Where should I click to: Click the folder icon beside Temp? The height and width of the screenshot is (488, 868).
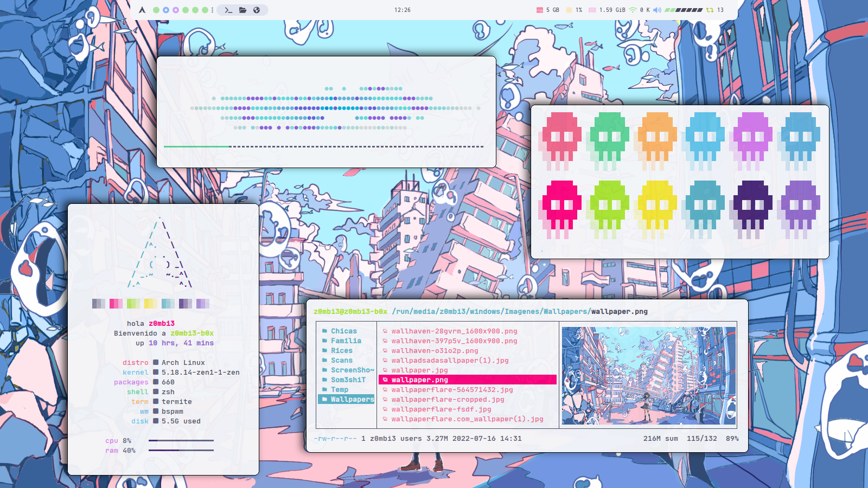coord(324,389)
